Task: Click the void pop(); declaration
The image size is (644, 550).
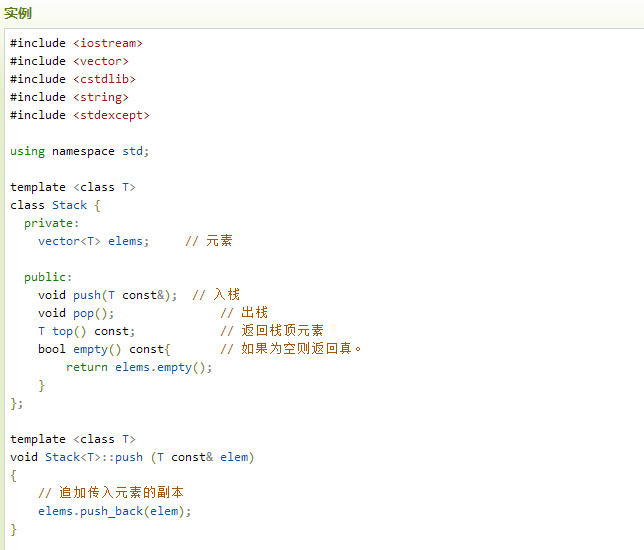Action: pyautogui.click(x=76, y=313)
